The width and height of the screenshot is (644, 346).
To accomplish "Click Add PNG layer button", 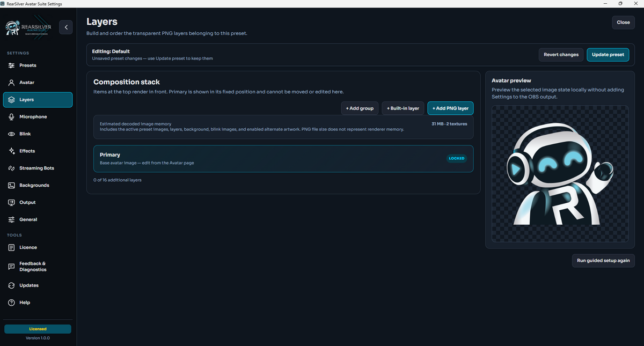I will pyautogui.click(x=450, y=108).
